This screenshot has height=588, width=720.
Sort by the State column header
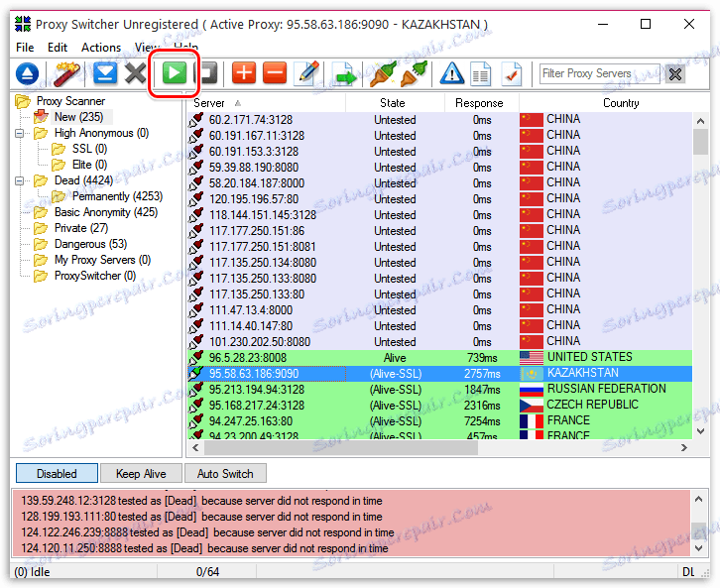pyautogui.click(x=395, y=103)
